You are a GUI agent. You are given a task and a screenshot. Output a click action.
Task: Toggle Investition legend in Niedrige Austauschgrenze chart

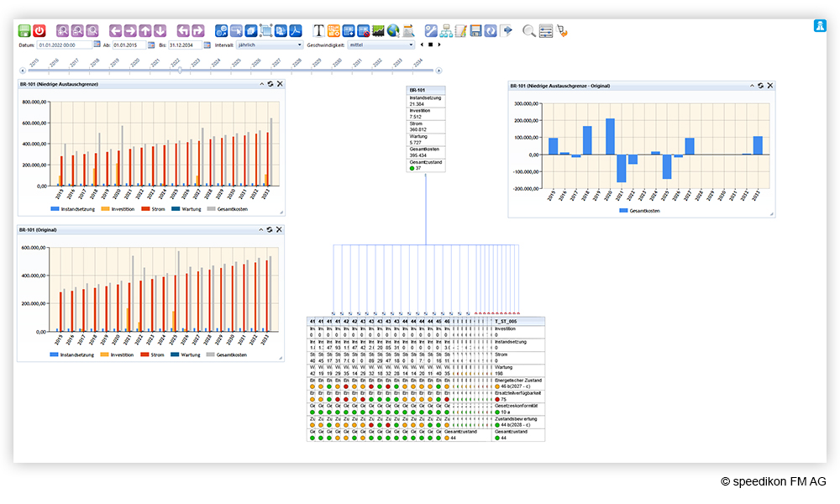pos(118,209)
